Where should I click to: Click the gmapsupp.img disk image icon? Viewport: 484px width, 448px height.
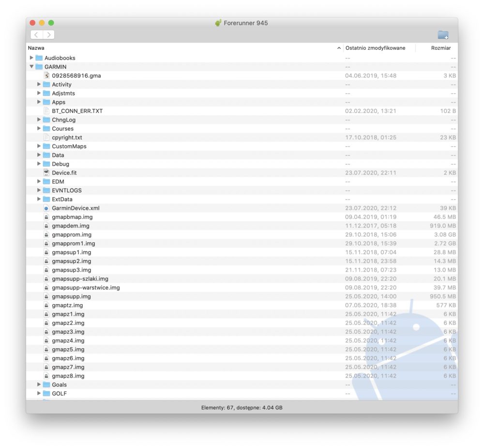46,296
